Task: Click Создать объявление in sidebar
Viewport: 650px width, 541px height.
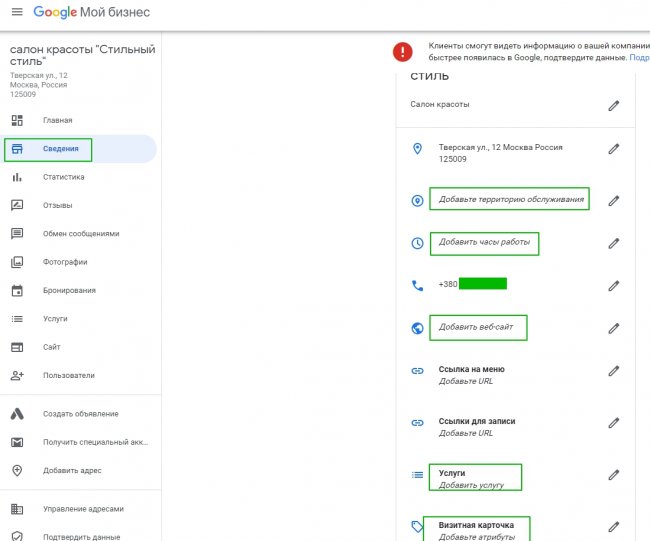Action: point(80,414)
